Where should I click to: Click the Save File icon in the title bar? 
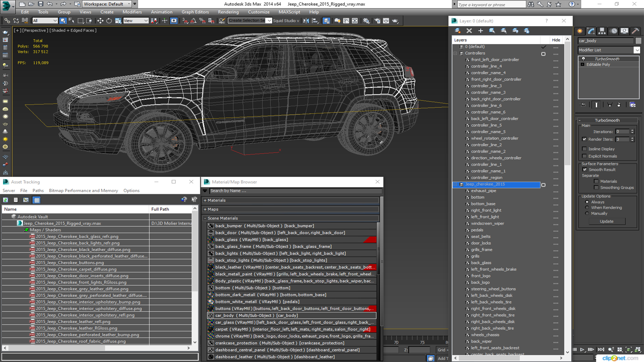[40, 4]
